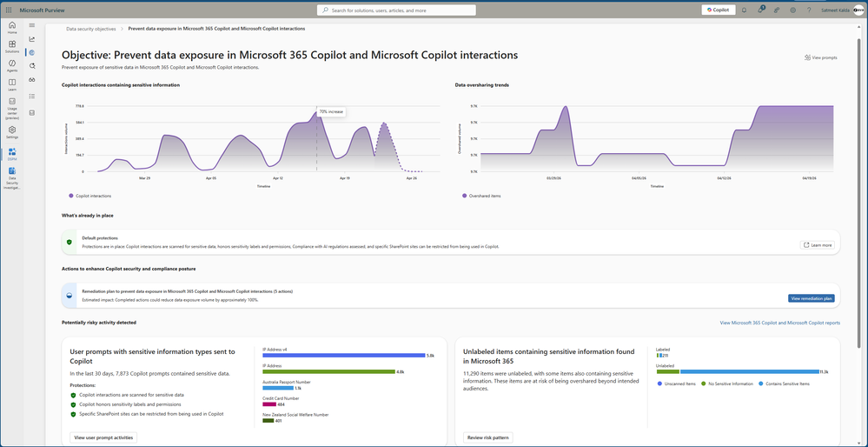The image size is (868, 447).
Task: Open the Copilot button in header
Action: tap(717, 10)
